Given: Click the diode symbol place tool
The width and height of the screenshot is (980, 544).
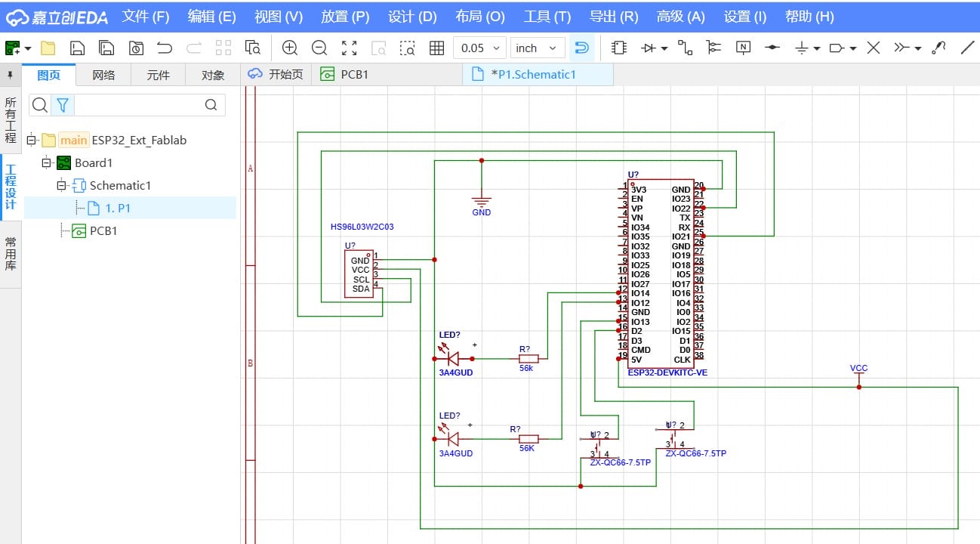Looking at the screenshot, I should click(x=648, y=48).
